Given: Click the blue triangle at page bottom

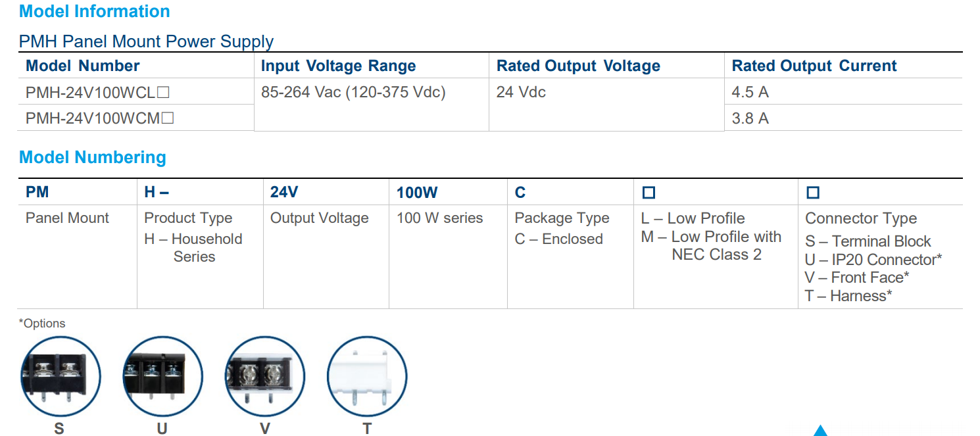Looking at the screenshot, I should 820,431.
